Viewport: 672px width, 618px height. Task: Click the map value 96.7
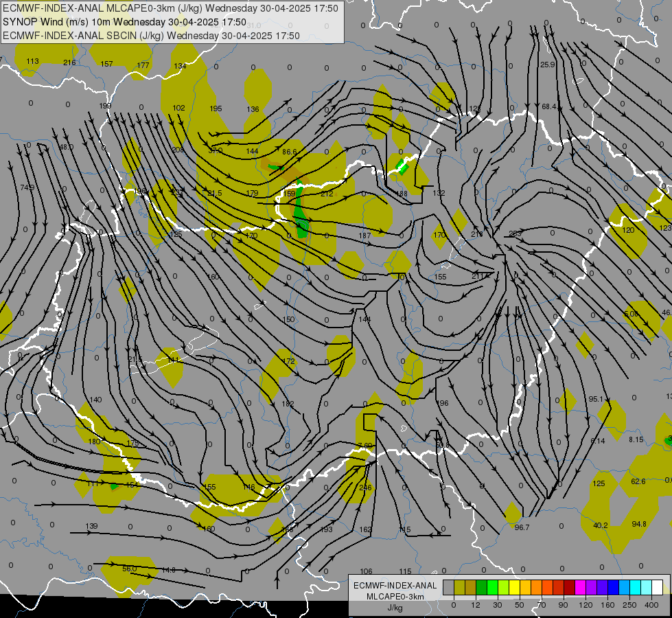coord(522,527)
